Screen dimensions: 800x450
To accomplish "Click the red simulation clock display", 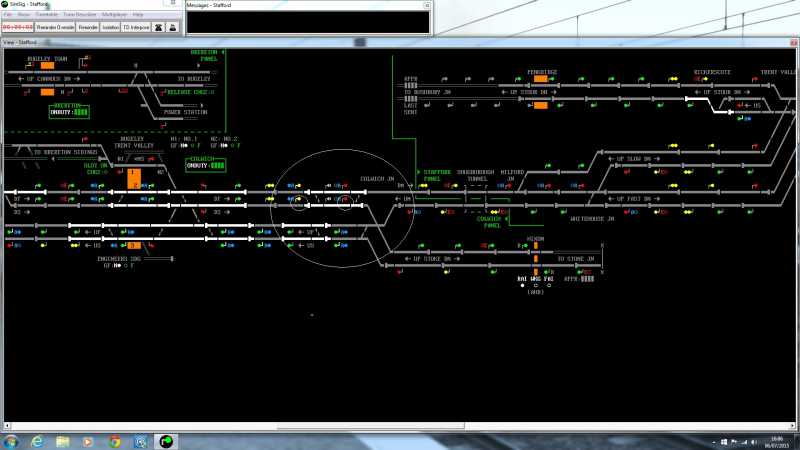I will click(18, 27).
